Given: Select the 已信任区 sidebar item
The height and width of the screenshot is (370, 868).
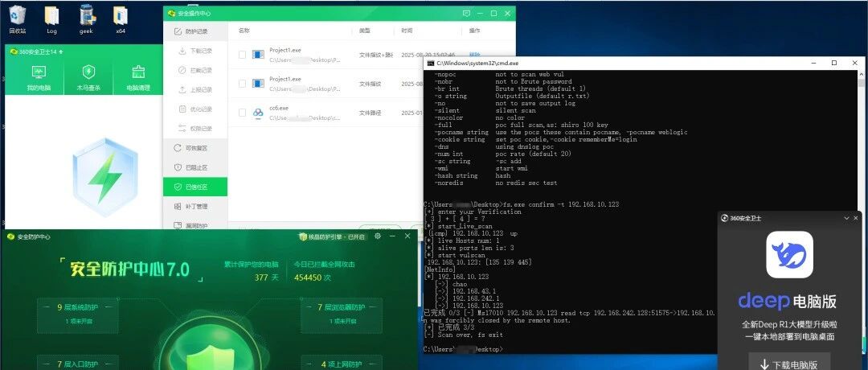Looking at the screenshot, I should (195, 187).
